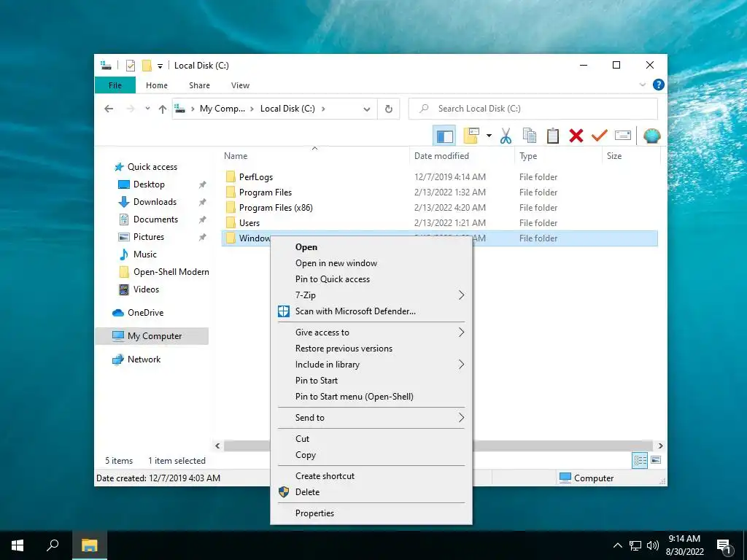Choose Open in new window

pos(371,263)
